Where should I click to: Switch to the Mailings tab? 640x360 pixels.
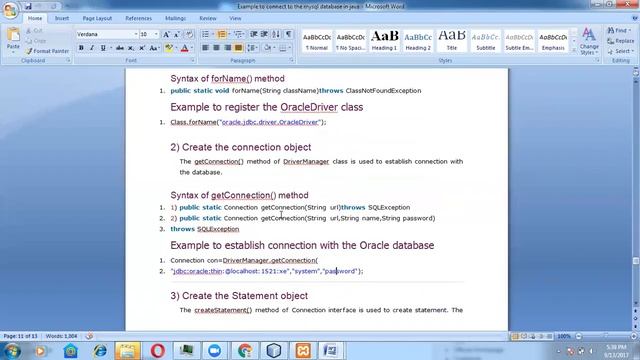[x=176, y=18]
